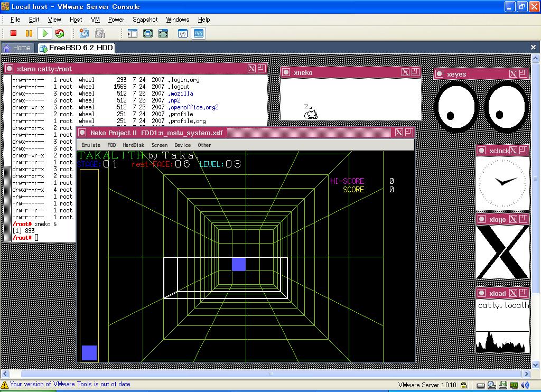Viewport: 541px width, 392px height.
Task: Click the sleeping cat in xneko window
Action: (311, 112)
